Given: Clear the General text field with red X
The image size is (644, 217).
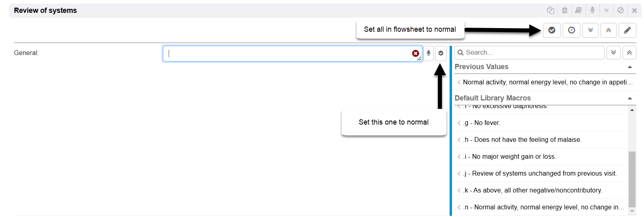Looking at the screenshot, I should 415,53.
